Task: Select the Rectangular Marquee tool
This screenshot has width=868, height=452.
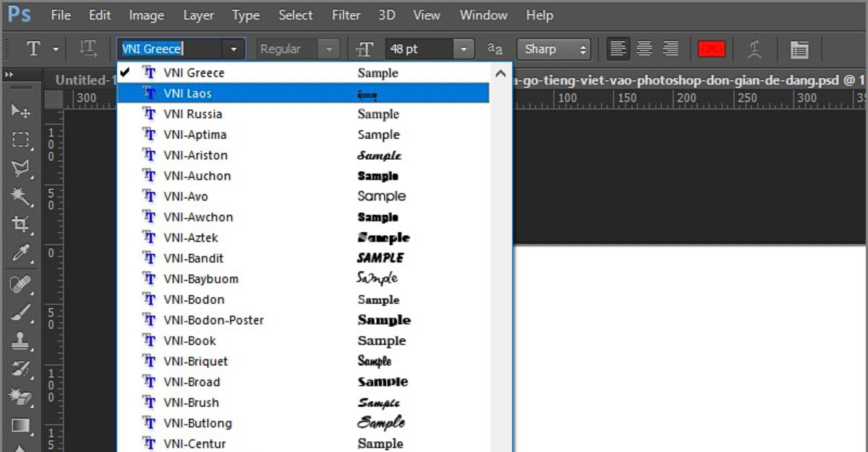Action: [x=21, y=140]
